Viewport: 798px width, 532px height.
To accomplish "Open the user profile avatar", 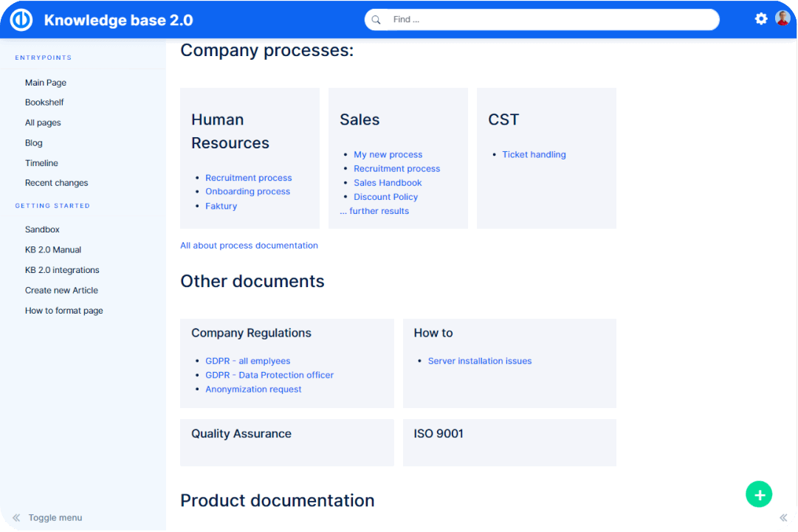I will (782, 19).
